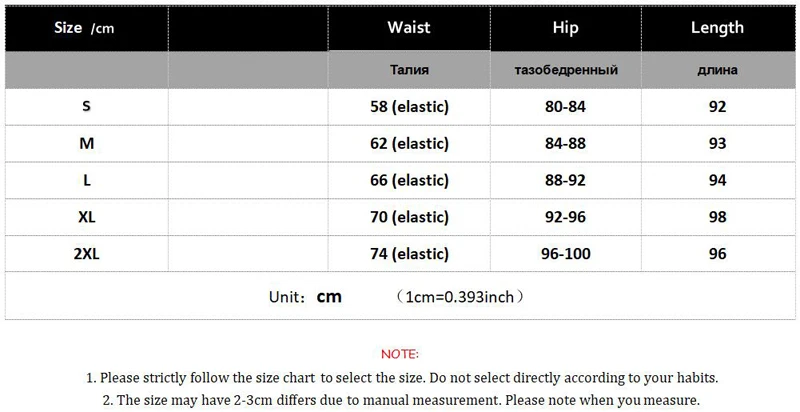This screenshot has width=800, height=412.
Task: Click the 96-100 hip measurement cell
Action: 563,254
